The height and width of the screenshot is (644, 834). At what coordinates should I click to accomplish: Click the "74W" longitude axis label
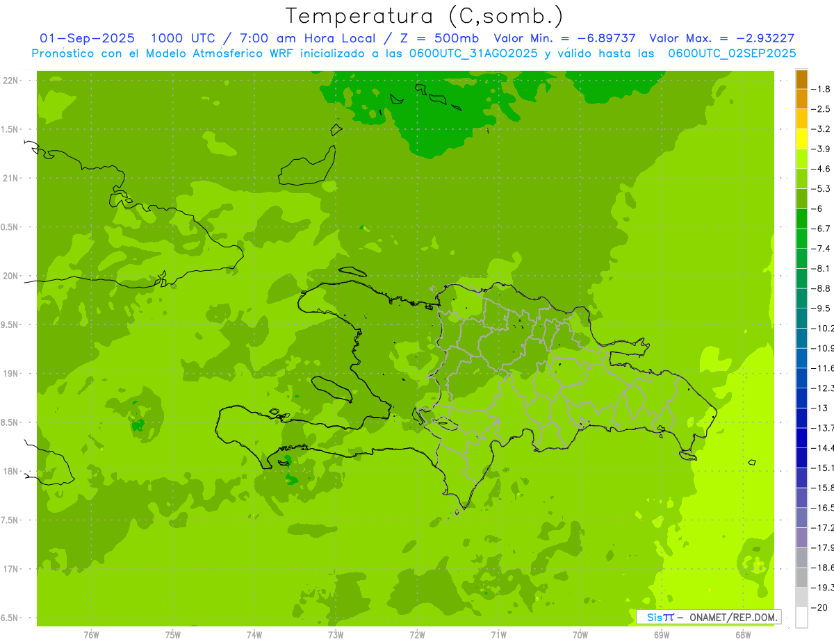(254, 635)
